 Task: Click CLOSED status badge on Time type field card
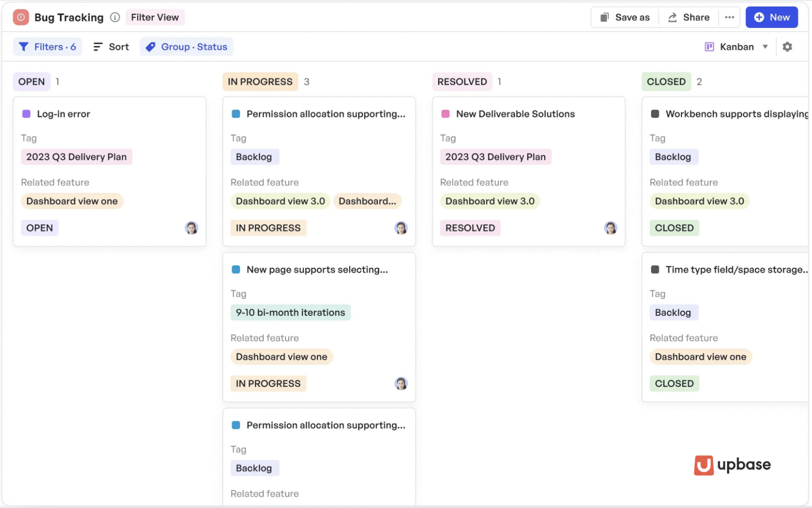pyautogui.click(x=674, y=383)
